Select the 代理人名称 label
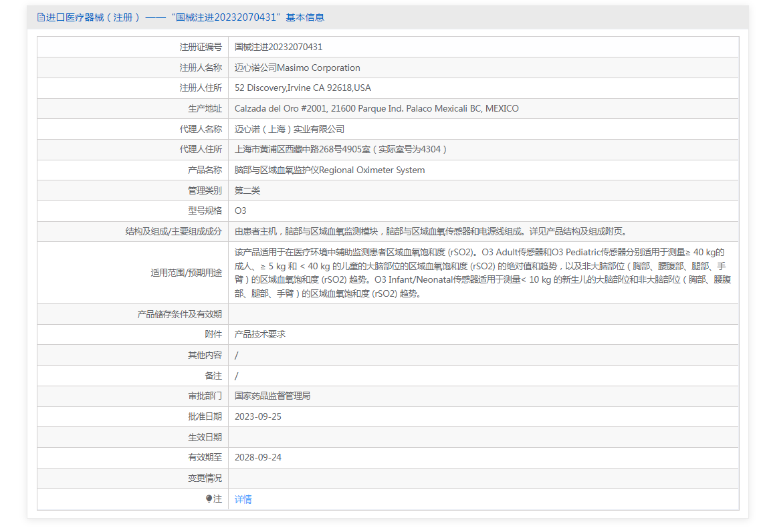The image size is (761, 532). 201,129
